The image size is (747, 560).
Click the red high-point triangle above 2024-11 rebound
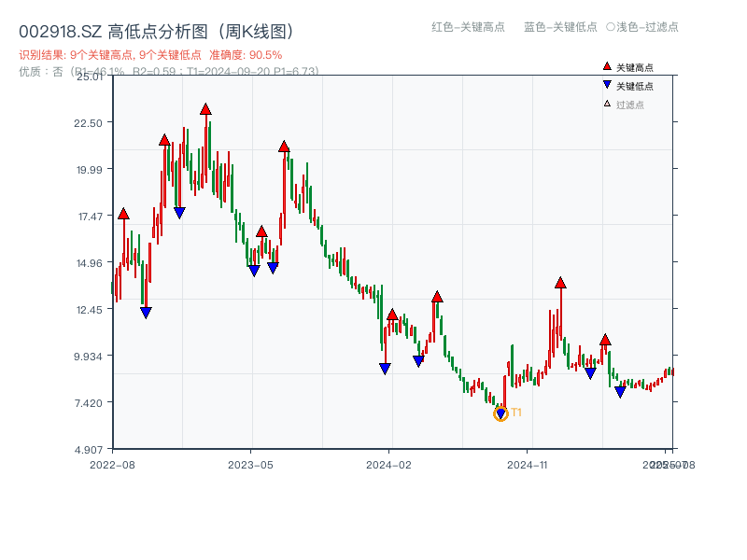[560, 281]
